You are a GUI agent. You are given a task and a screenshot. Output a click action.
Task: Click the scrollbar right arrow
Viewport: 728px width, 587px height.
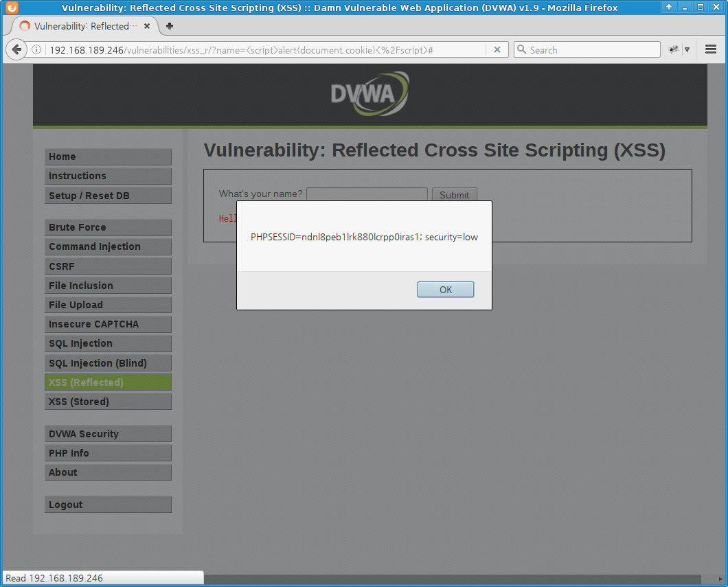pos(720,579)
